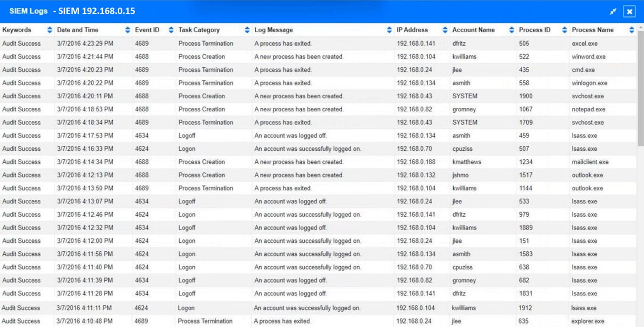
Task: Sort by Process ID using arrow icon
Action: 564,30
